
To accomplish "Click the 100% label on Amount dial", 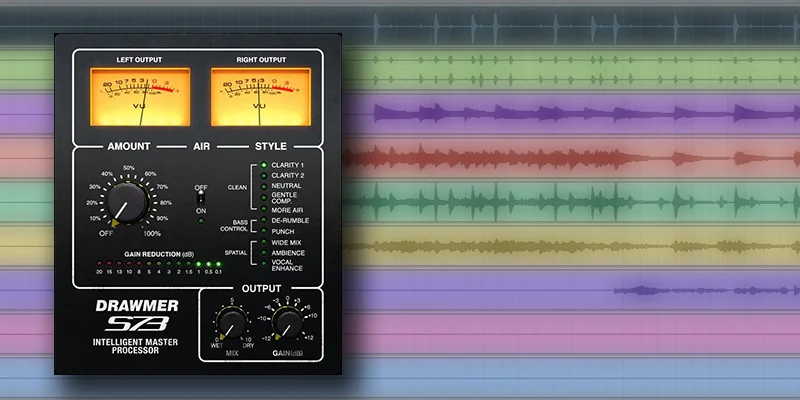I will (x=152, y=234).
